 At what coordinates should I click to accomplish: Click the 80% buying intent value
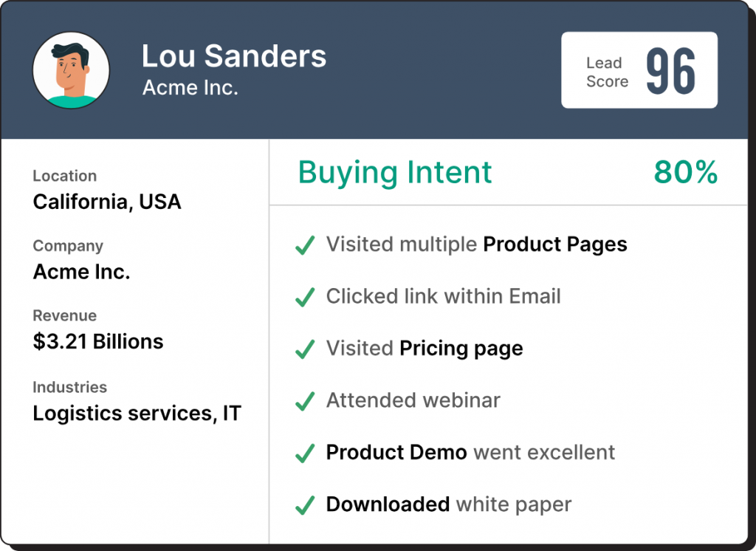(x=685, y=173)
